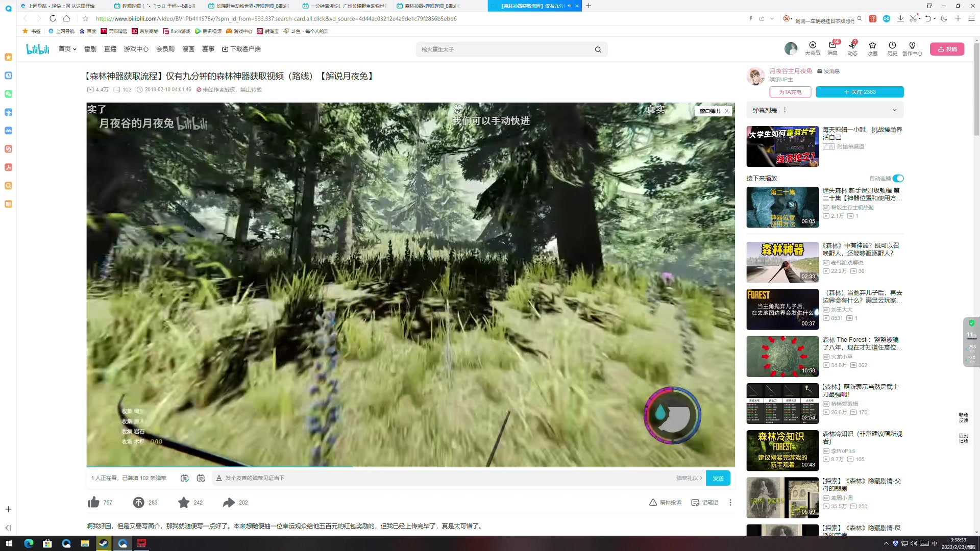Open the messages icon in the header
The width and height of the screenshot is (980, 551).
[x=832, y=48]
